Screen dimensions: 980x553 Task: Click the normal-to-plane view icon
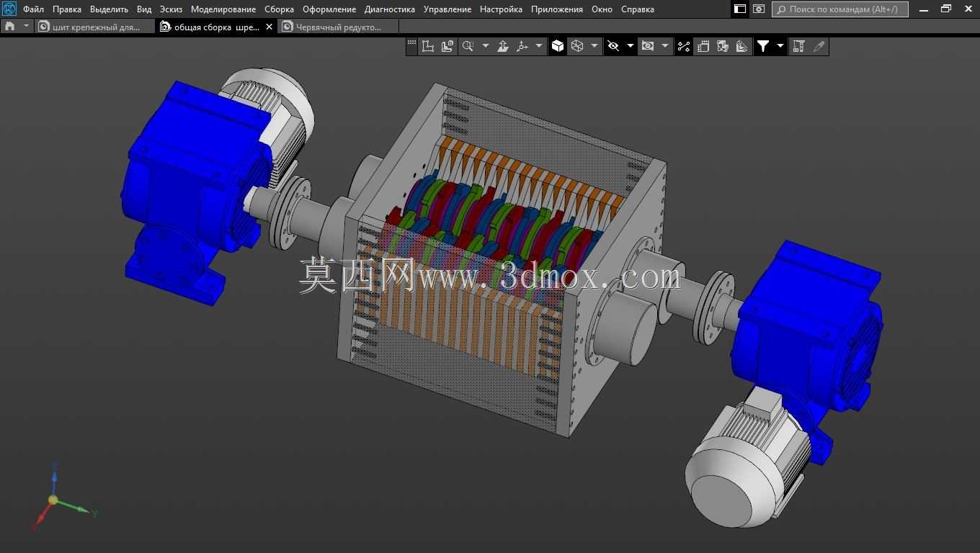point(503,46)
